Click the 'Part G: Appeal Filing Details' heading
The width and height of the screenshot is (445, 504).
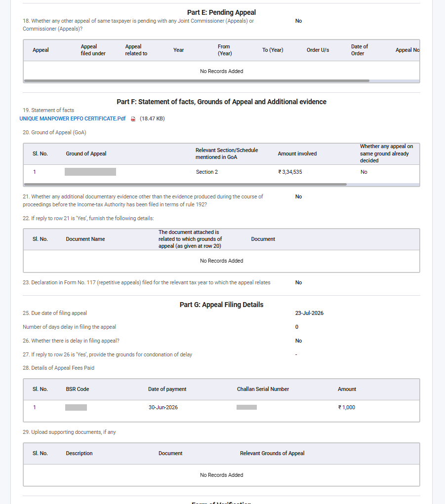pyautogui.click(x=222, y=305)
